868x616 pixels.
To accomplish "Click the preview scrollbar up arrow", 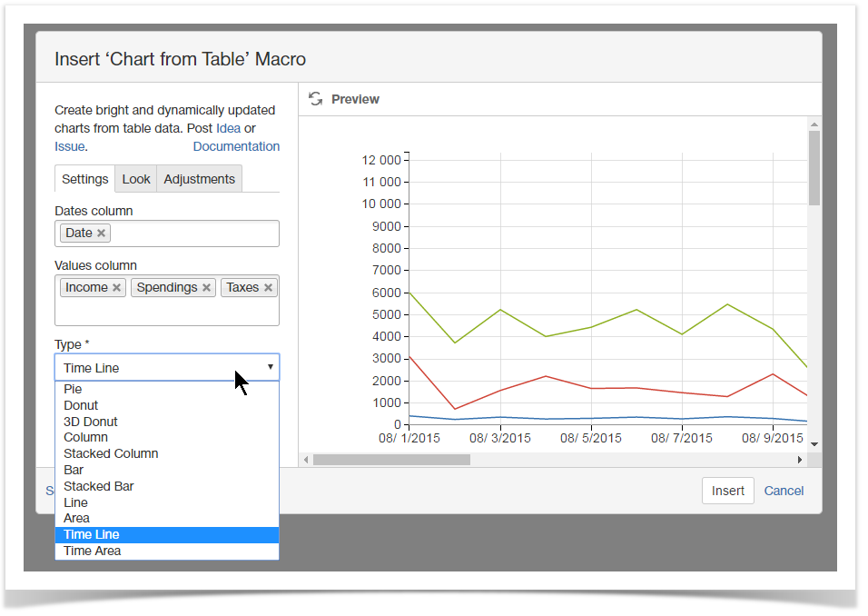I will (814, 124).
